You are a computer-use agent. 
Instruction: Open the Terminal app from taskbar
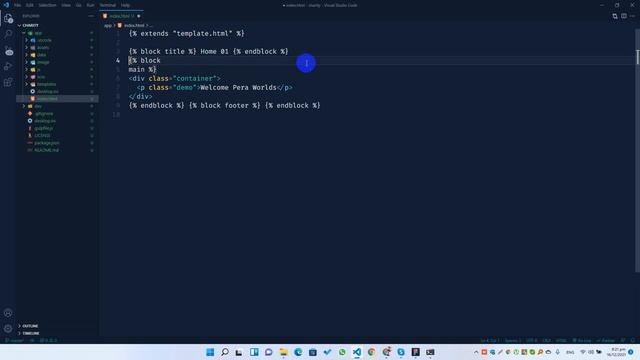click(430, 352)
